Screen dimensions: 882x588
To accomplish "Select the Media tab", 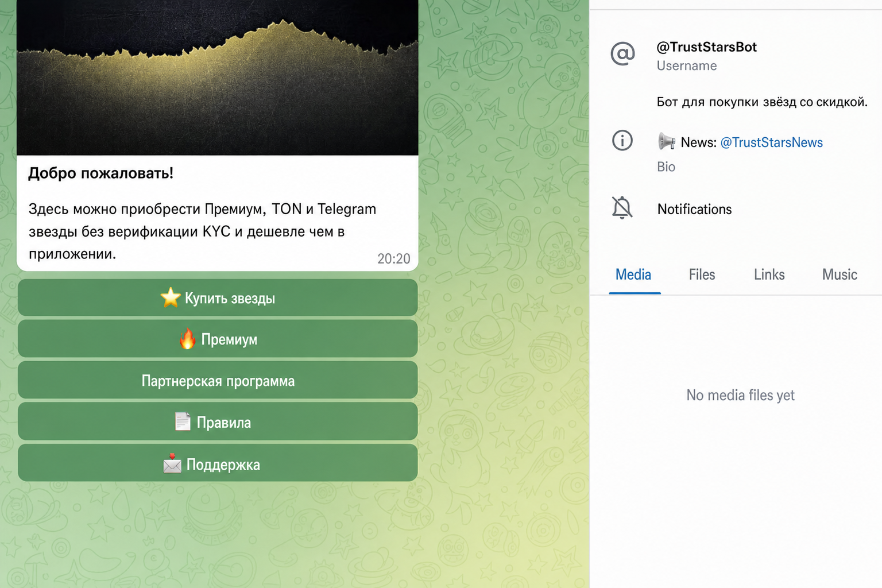I will [633, 274].
